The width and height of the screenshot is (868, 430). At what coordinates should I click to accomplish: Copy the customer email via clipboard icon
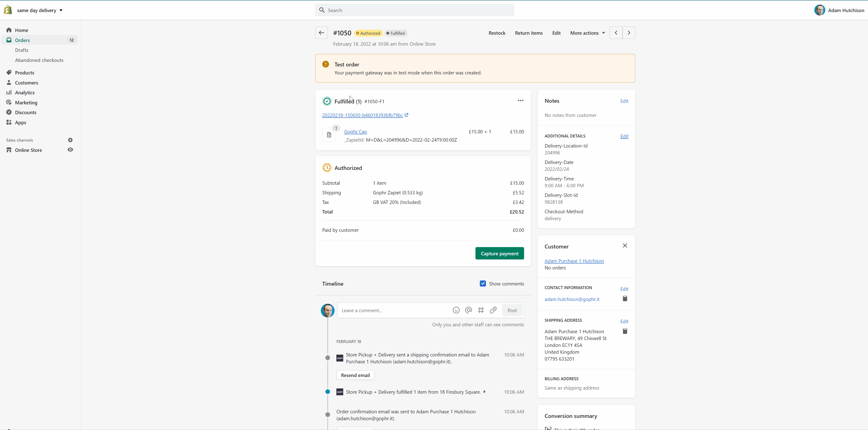tap(625, 298)
